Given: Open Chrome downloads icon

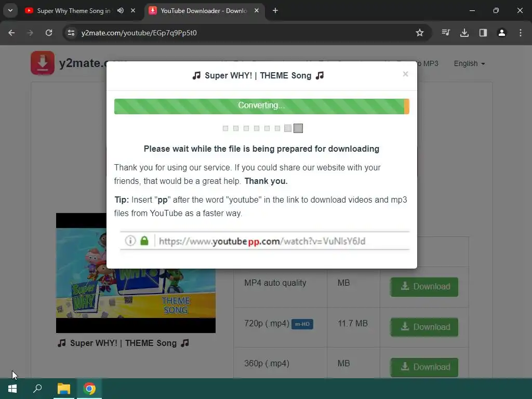Looking at the screenshot, I should coord(464,33).
